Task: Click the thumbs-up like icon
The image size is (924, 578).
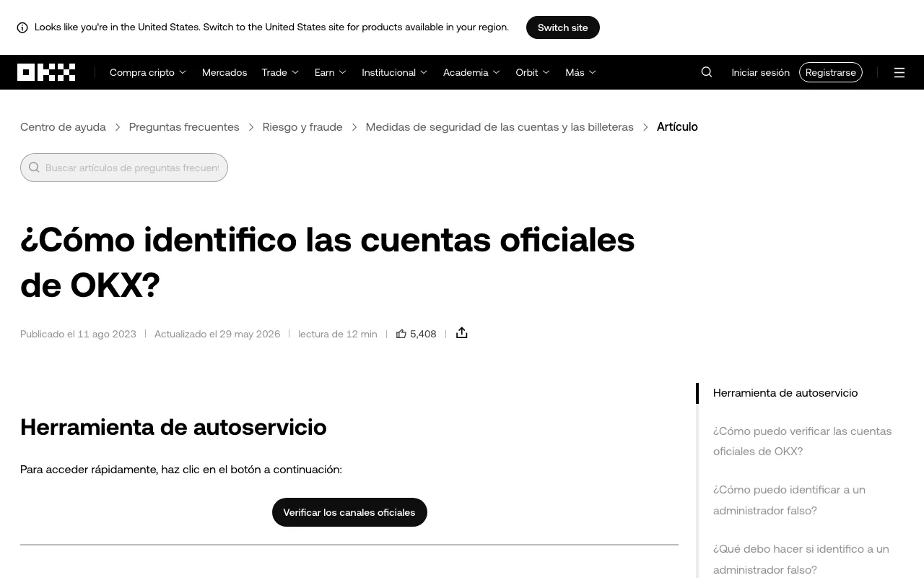Action: click(401, 334)
